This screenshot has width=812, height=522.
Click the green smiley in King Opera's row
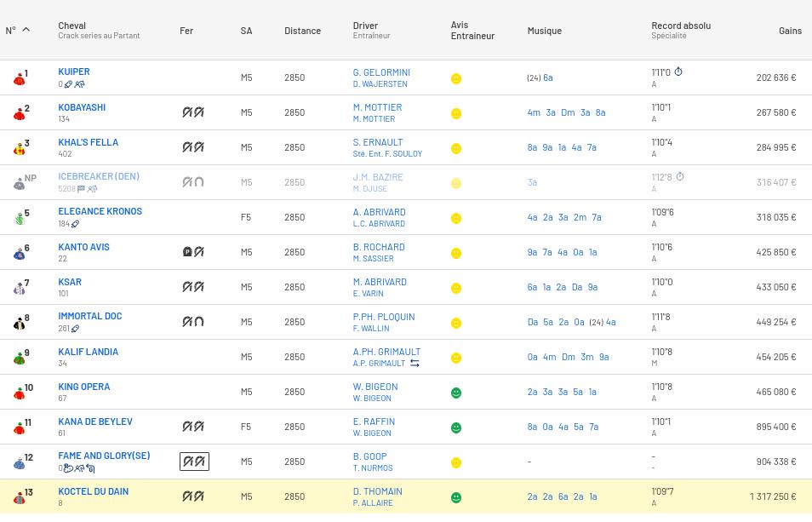[456, 393]
